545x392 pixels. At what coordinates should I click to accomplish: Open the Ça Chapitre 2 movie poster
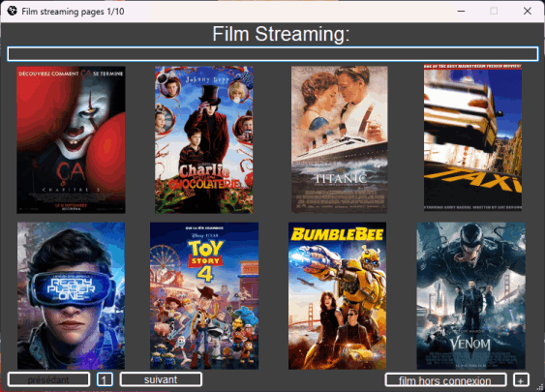click(x=71, y=139)
